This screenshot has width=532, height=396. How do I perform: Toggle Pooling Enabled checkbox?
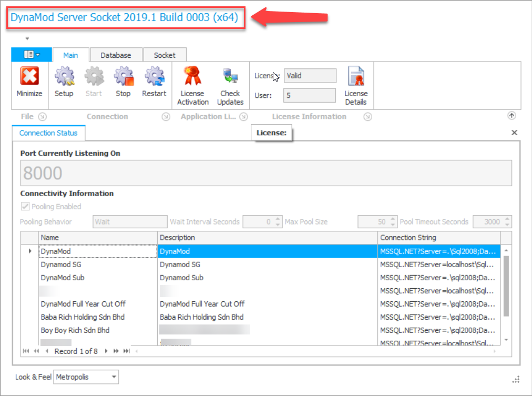pyautogui.click(x=25, y=206)
